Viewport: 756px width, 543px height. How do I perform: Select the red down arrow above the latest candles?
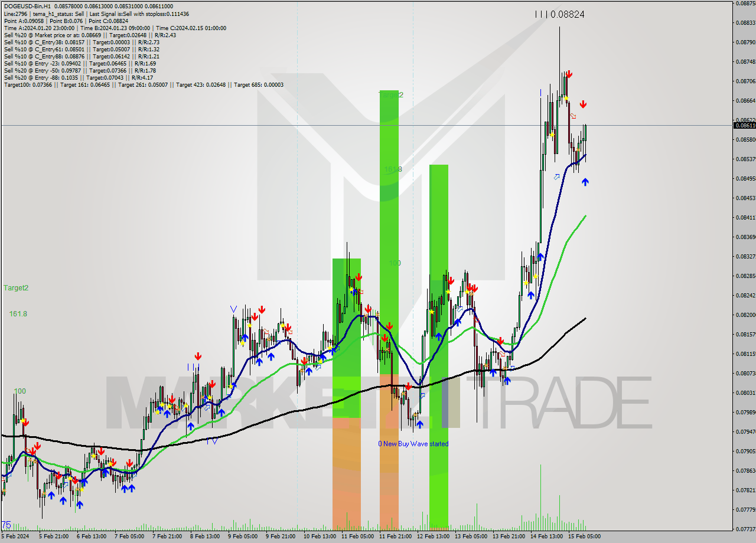pos(583,104)
